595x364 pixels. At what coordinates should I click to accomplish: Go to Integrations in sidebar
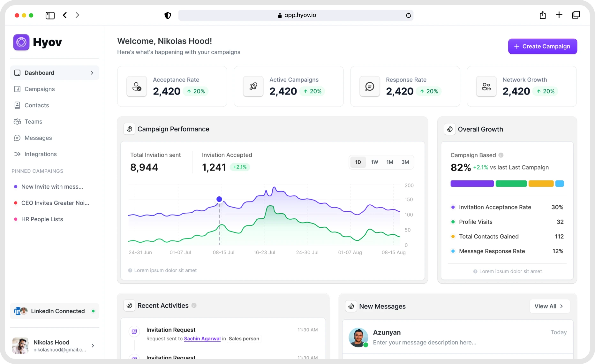pos(41,154)
